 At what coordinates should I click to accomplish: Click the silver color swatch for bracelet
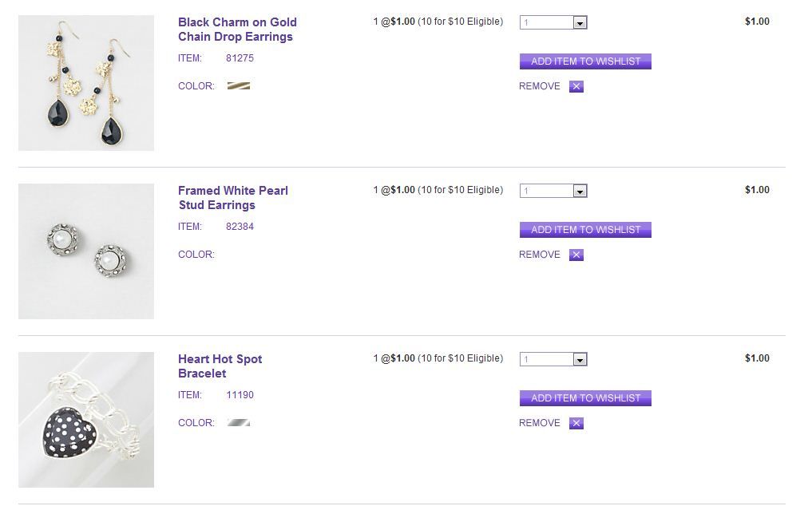(x=238, y=422)
